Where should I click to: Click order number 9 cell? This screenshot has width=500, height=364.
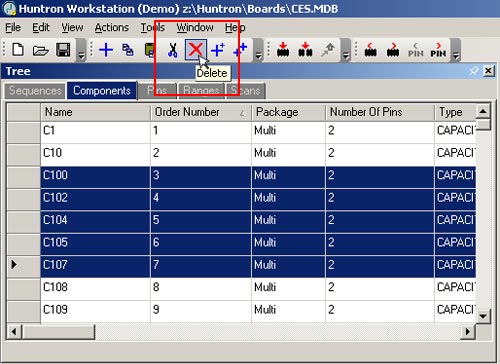pos(201,311)
